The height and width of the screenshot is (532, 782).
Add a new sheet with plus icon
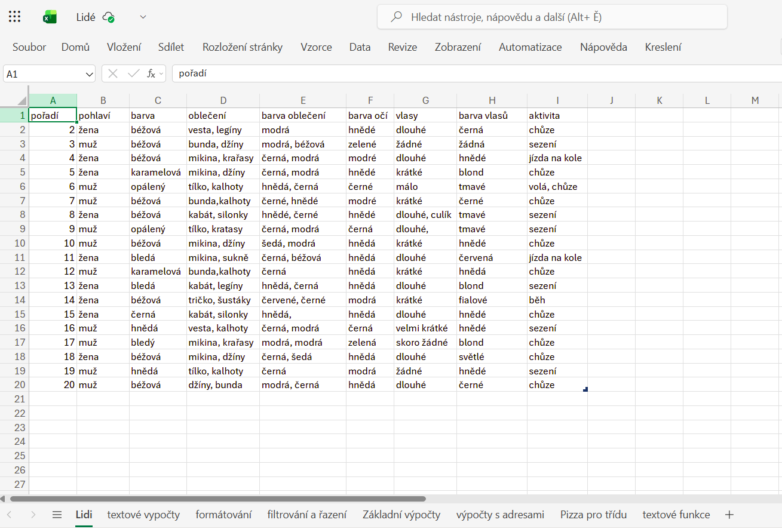tap(729, 515)
